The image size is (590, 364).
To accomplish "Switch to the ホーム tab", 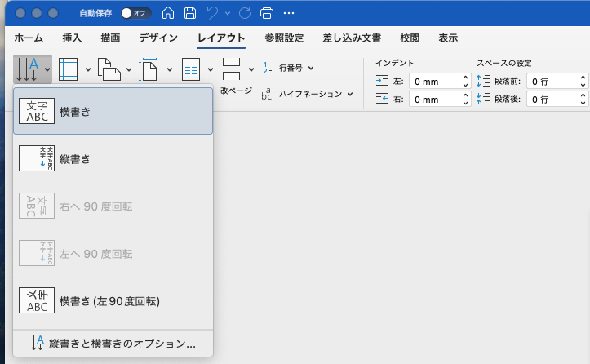I will pos(29,38).
